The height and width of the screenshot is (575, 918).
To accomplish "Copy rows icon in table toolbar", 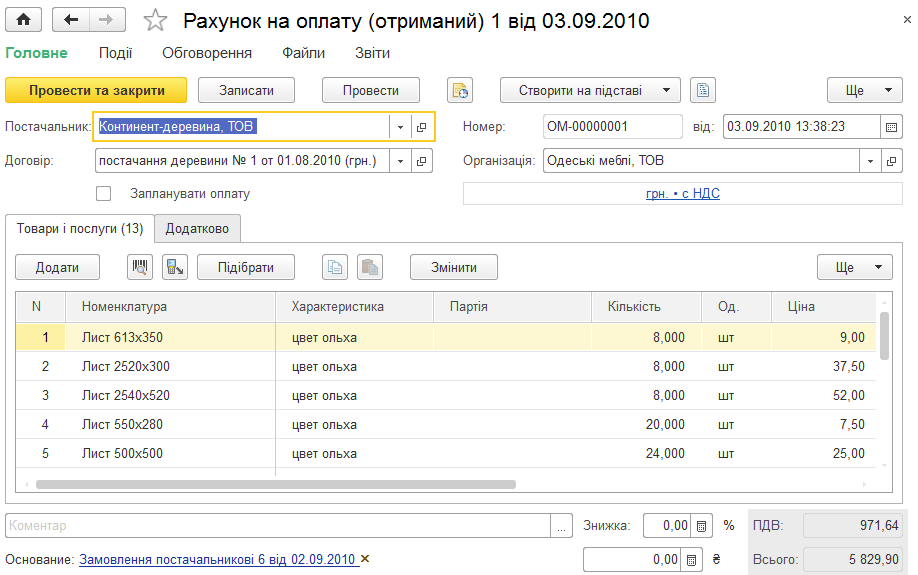I will [x=335, y=268].
